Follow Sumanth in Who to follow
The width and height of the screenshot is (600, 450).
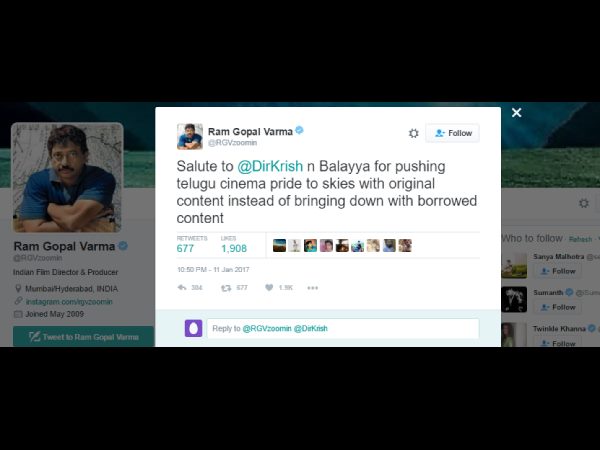click(x=558, y=307)
